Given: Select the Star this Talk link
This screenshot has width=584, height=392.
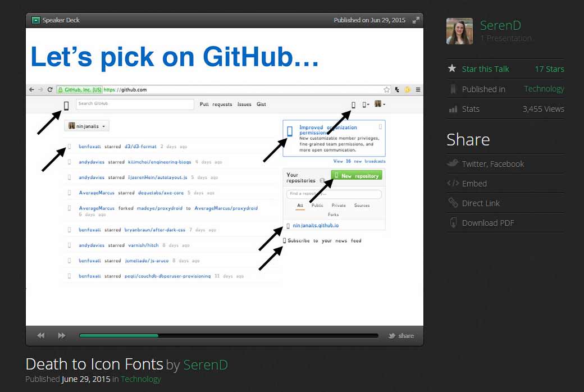Looking at the screenshot, I should (x=485, y=69).
